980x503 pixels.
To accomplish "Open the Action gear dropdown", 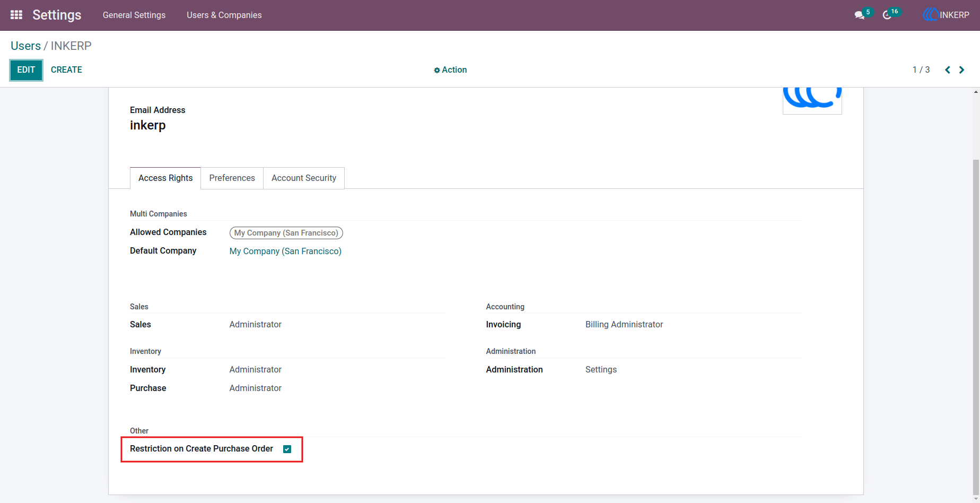I will point(450,70).
